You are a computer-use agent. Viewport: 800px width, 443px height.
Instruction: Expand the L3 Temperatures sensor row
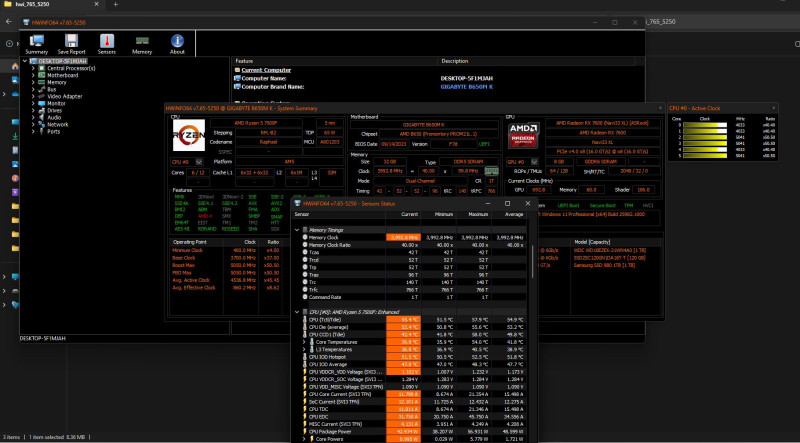[x=305, y=349]
